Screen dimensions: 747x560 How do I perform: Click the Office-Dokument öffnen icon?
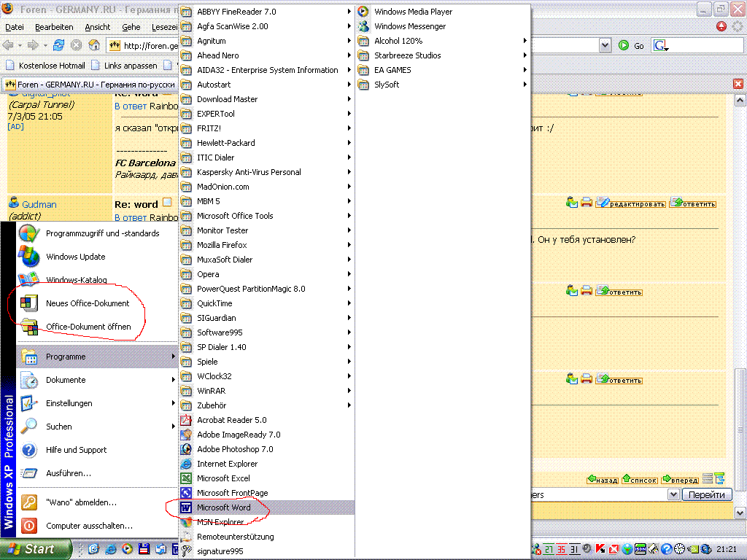[29, 327]
